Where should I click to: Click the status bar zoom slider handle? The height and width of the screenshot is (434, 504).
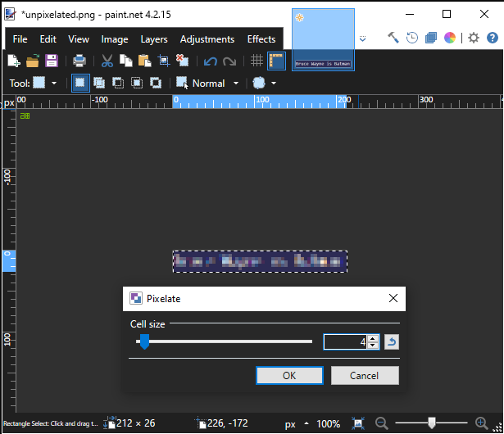point(432,423)
